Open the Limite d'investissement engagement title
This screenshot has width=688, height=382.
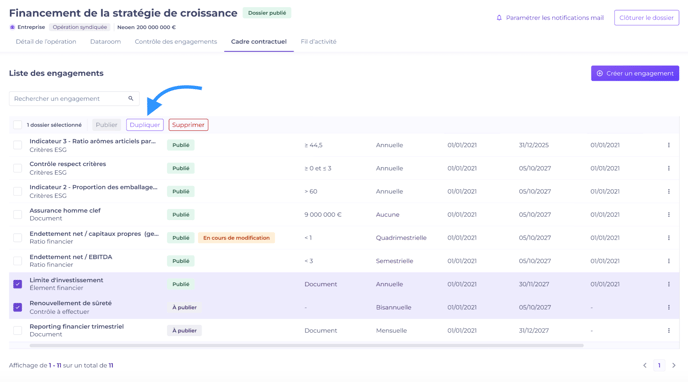66,280
